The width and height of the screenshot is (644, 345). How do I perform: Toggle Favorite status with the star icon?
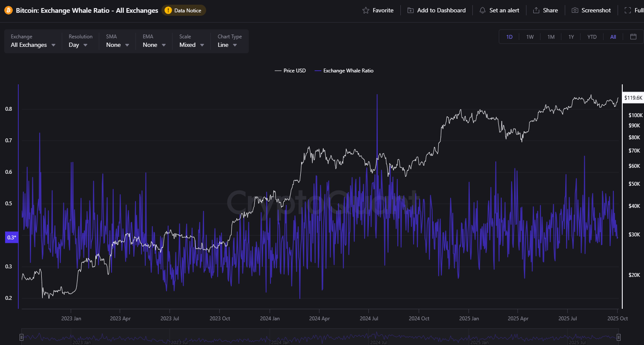point(365,10)
